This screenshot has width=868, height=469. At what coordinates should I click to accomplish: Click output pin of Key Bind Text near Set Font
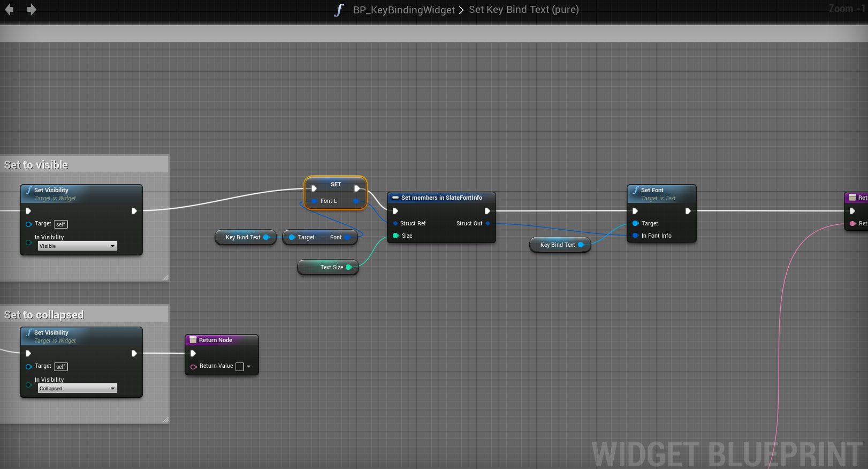[x=581, y=245]
